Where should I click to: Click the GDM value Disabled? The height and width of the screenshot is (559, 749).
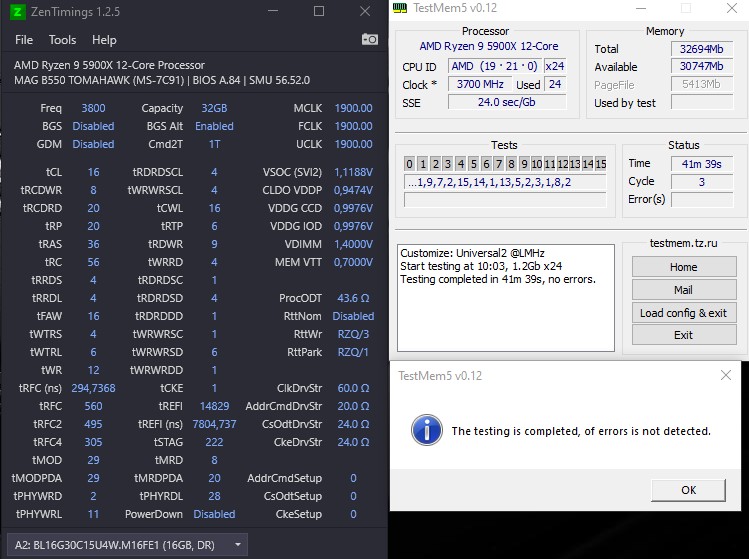coord(93,144)
